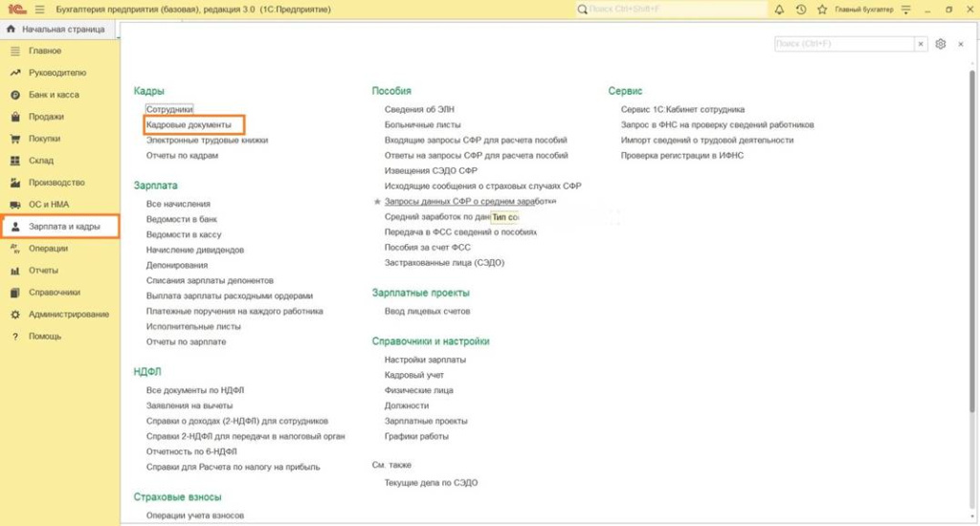Click the Поиск (Ctrl+F) menu search box

[x=842, y=44]
